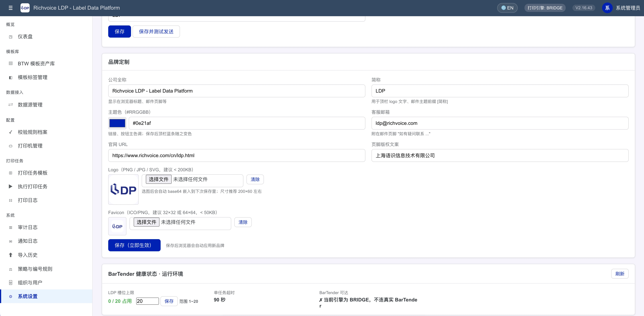The width and height of the screenshot is (644, 316).
Task: Focus the 客服邮箱 email field
Action: [x=500, y=123]
